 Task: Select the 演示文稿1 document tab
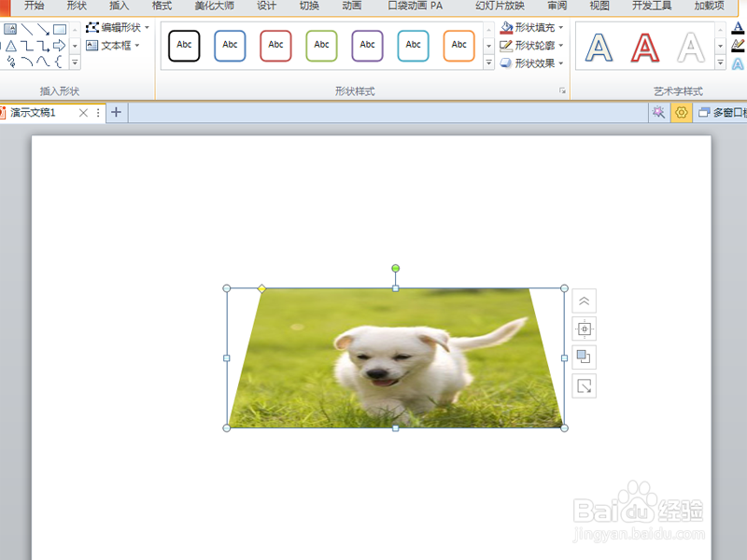(34, 113)
